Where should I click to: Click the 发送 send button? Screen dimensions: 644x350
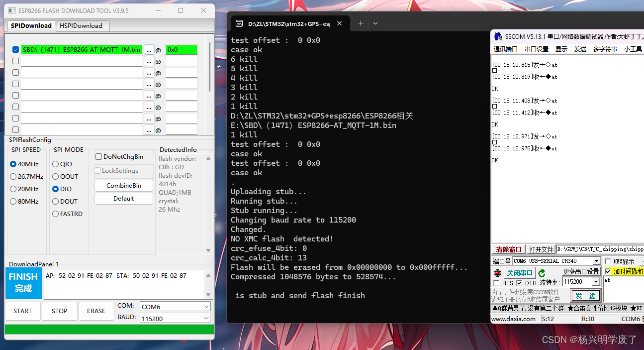pos(586,295)
